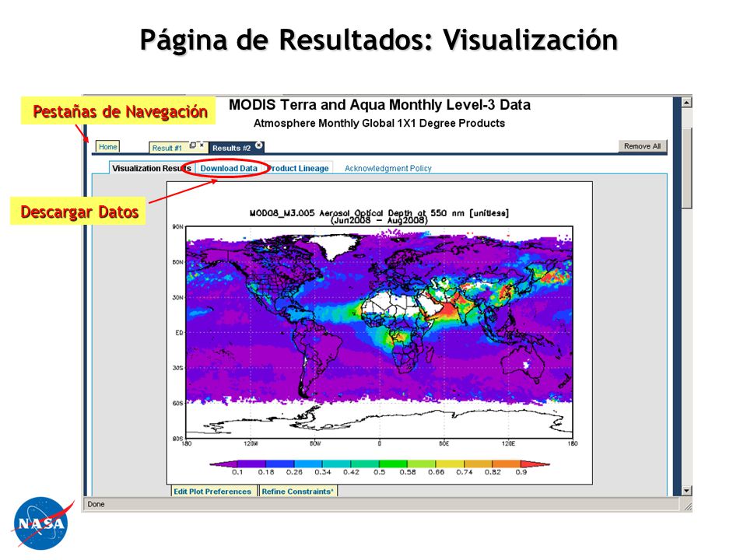
Task: Click the vertical scrollbar up arrow
Action: coord(686,103)
